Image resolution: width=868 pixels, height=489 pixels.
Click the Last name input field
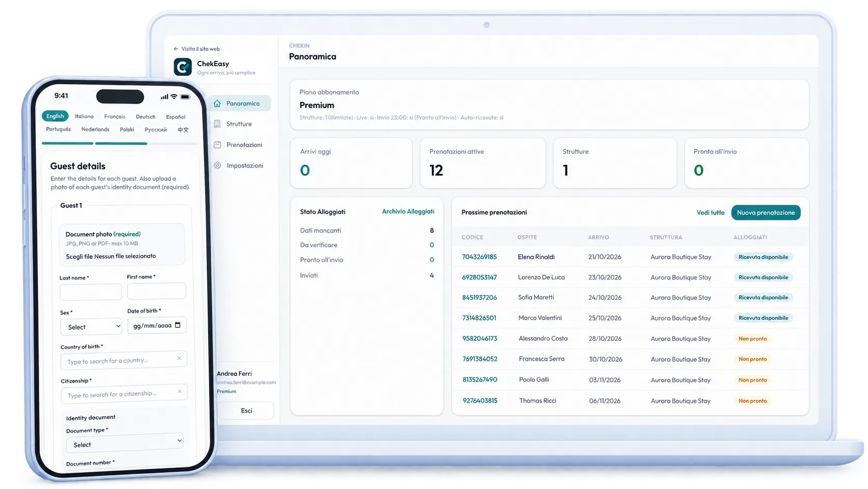pyautogui.click(x=91, y=292)
